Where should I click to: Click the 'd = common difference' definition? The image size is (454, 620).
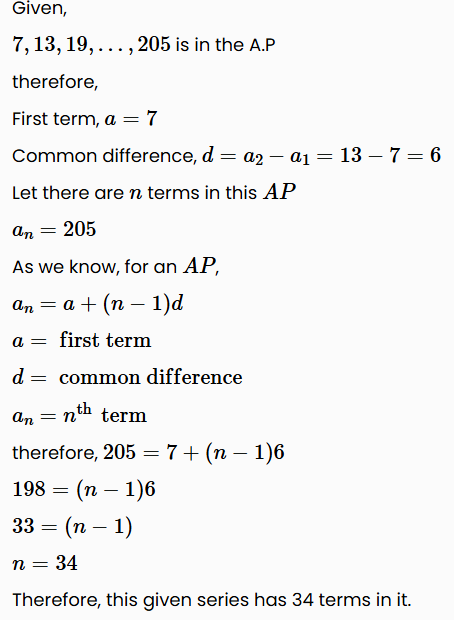coord(127,377)
